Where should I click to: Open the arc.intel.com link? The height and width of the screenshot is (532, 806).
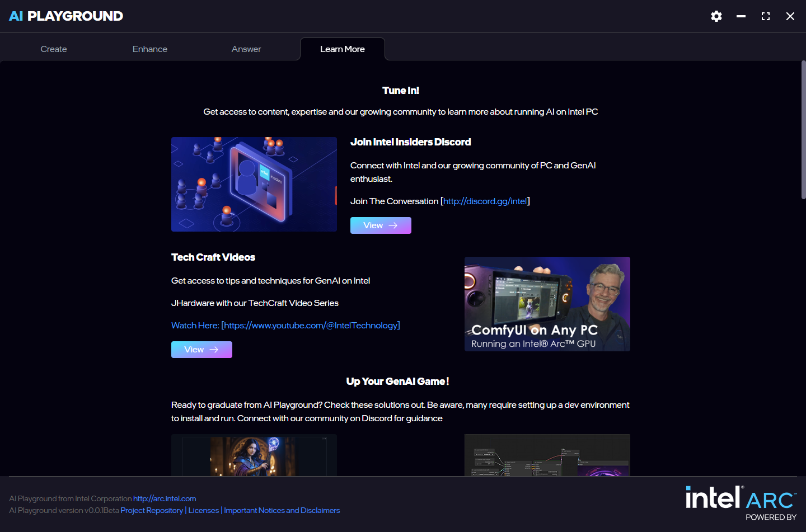coord(164,498)
